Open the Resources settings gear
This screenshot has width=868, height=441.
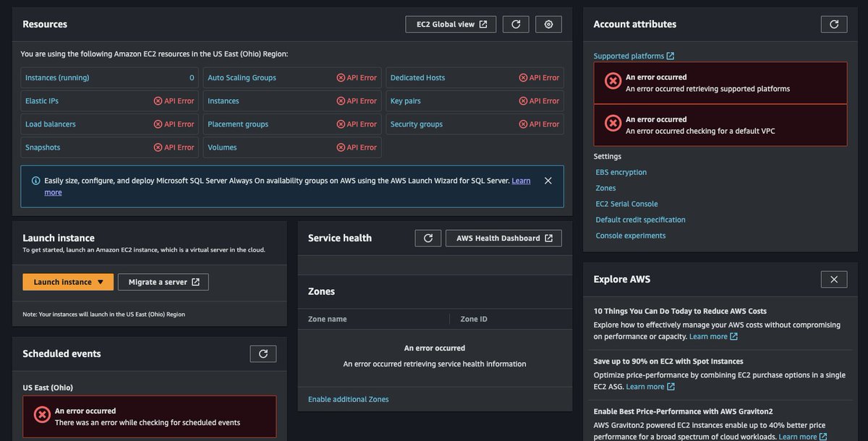click(x=548, y=24)
